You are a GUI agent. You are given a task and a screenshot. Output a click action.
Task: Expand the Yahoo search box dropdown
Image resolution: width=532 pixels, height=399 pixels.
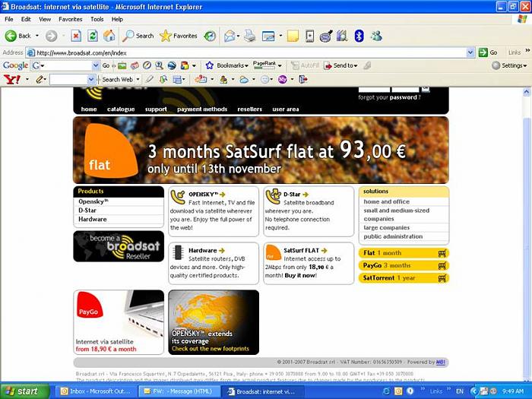pos(91,79)
